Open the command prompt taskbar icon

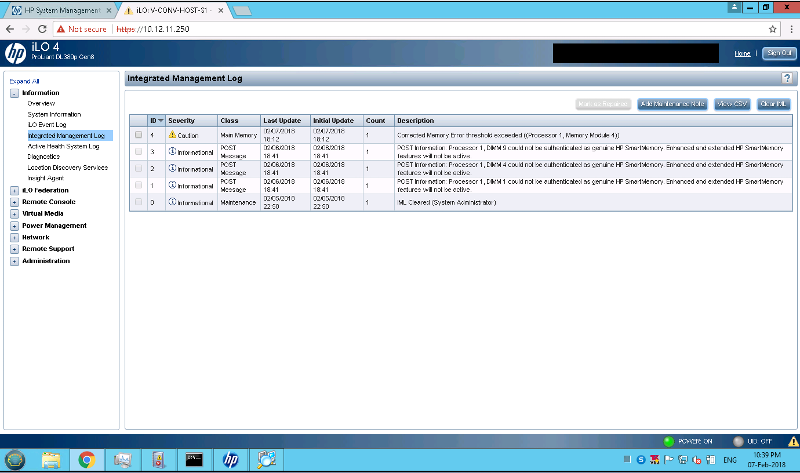pos(194,460)
